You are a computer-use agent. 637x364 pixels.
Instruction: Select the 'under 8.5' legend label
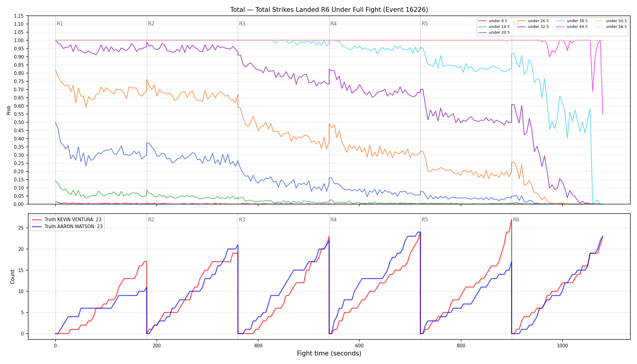point(498,21)
